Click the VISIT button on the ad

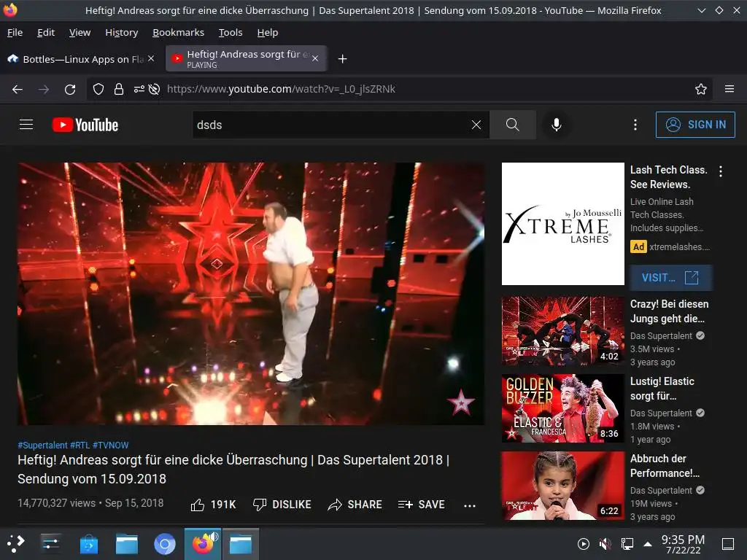[x=671, y=278]
